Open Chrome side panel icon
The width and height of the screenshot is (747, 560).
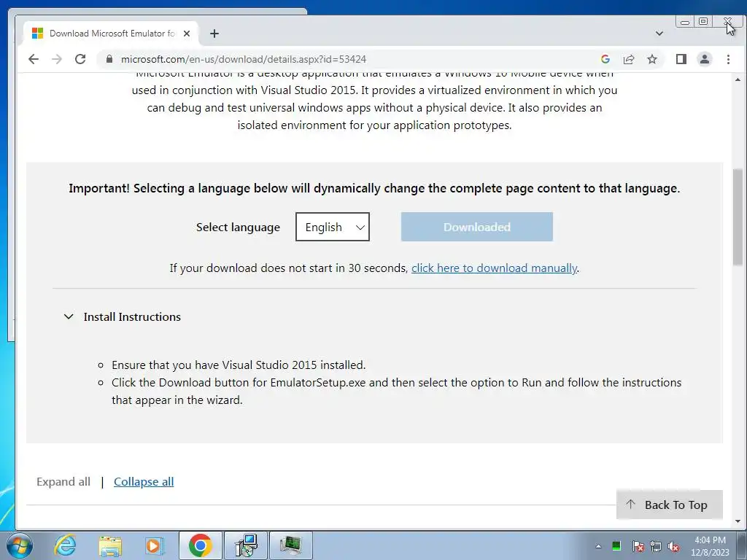[x=681, y=59]
